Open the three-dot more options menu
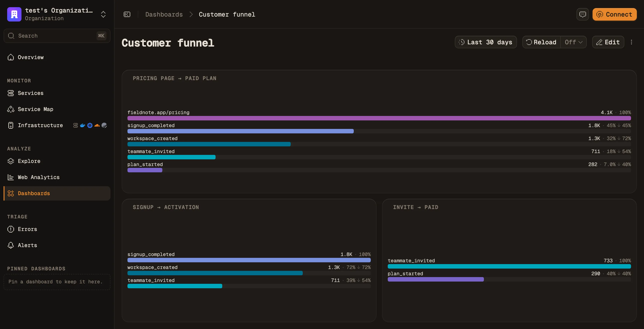Image resolution: width=644 pixels, height=329 pixels. tap(631, 42)
